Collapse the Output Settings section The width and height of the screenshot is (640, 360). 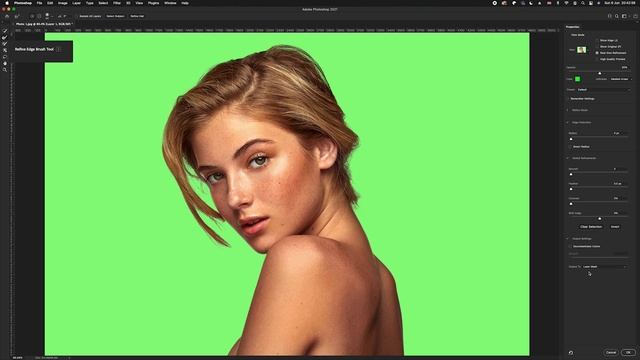568,238
